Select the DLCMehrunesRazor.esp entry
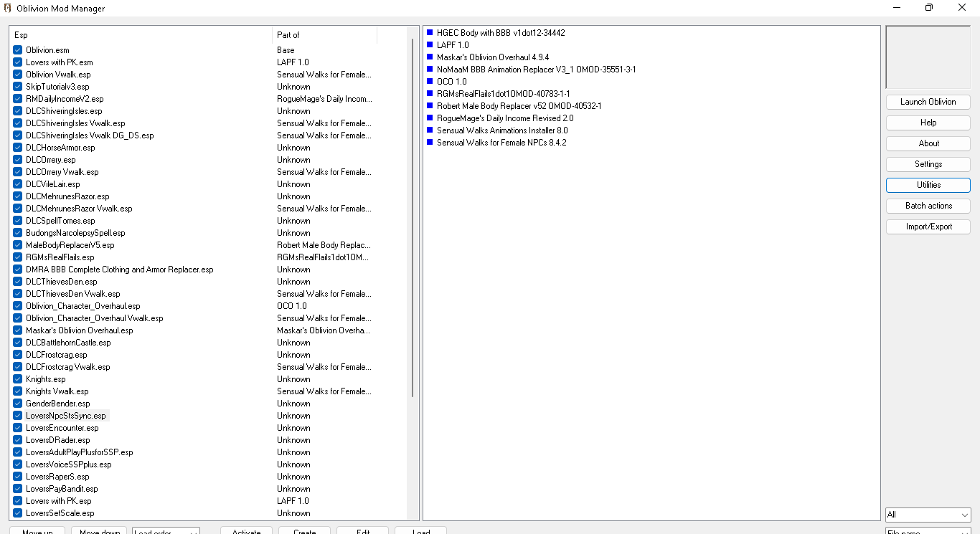980x534 pixels. [67, 196]
